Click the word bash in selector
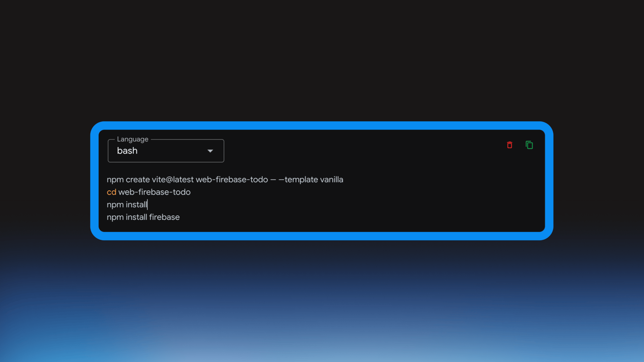This screenshot has height=362, width=644. pos(127,151)
